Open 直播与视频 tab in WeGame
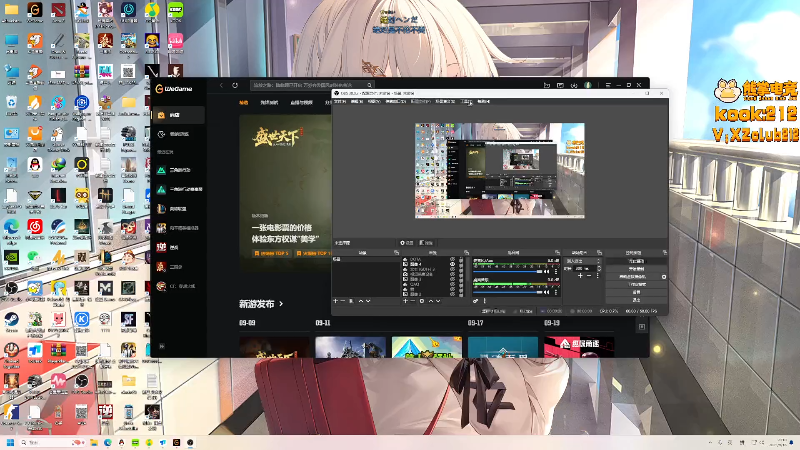The height and width of the screenshot is (450, 800). [x=301, y=103]
